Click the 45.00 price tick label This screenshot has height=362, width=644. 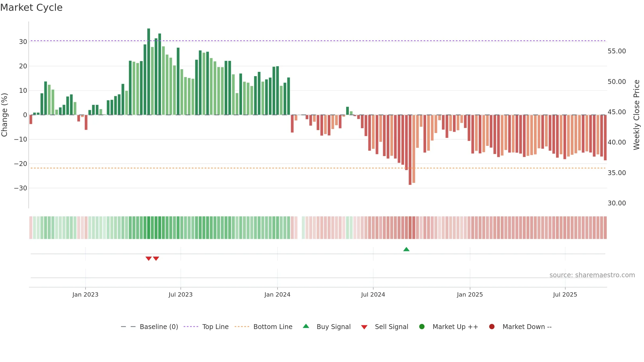(617, 112)
